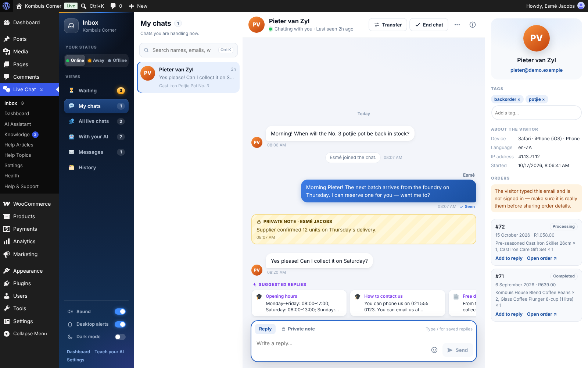Open the History view
588x368 pixels.
point(96,167)
